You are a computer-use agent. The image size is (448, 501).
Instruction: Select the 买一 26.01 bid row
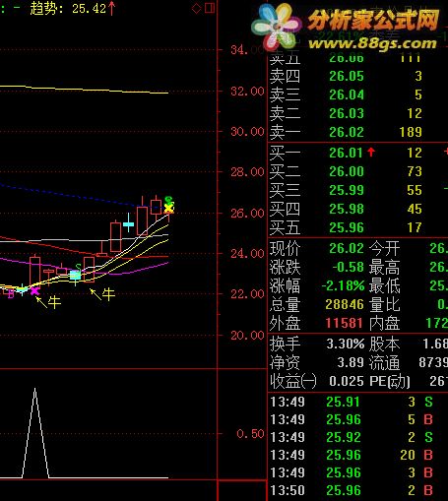[357, 153]
